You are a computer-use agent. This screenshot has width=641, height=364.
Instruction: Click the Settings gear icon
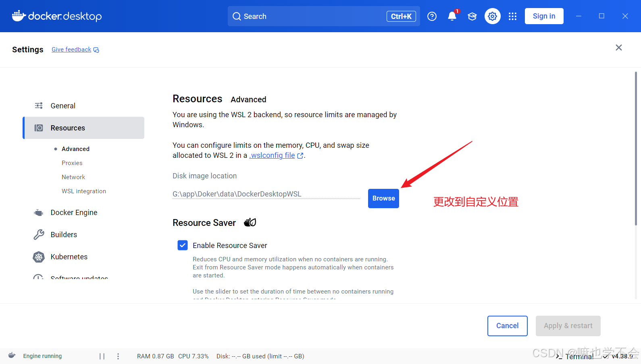[492, 16]
